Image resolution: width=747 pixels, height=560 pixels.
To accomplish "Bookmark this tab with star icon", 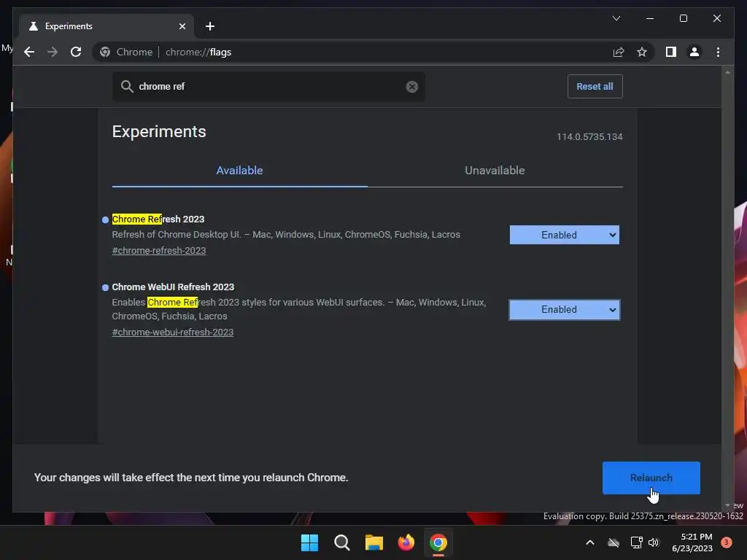I will pos(642,52).
